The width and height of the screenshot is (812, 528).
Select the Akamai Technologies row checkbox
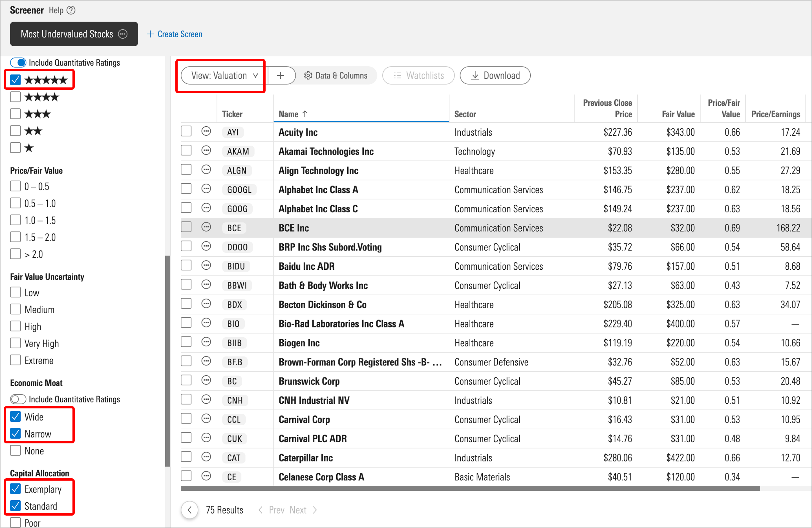click(x=186, y=151)
